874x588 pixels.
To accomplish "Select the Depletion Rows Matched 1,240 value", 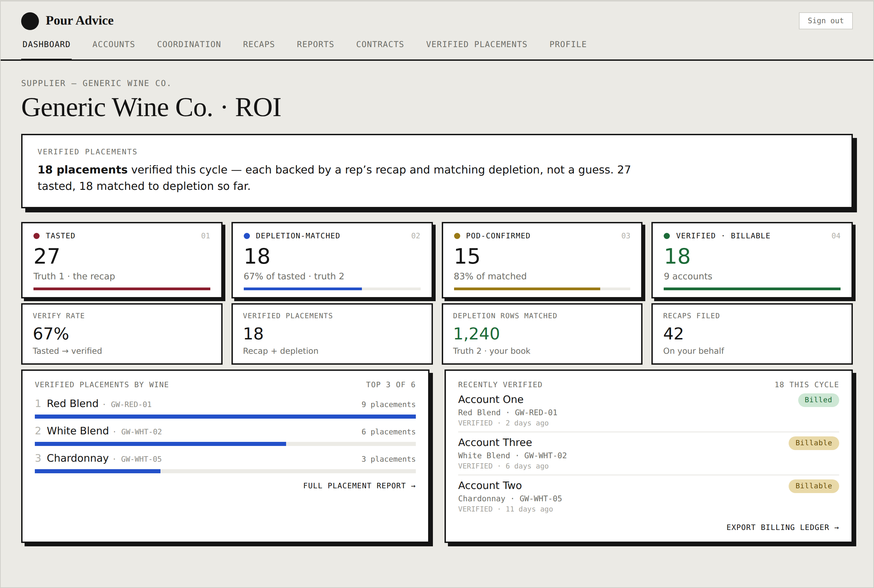I will [x=476, y=334].
